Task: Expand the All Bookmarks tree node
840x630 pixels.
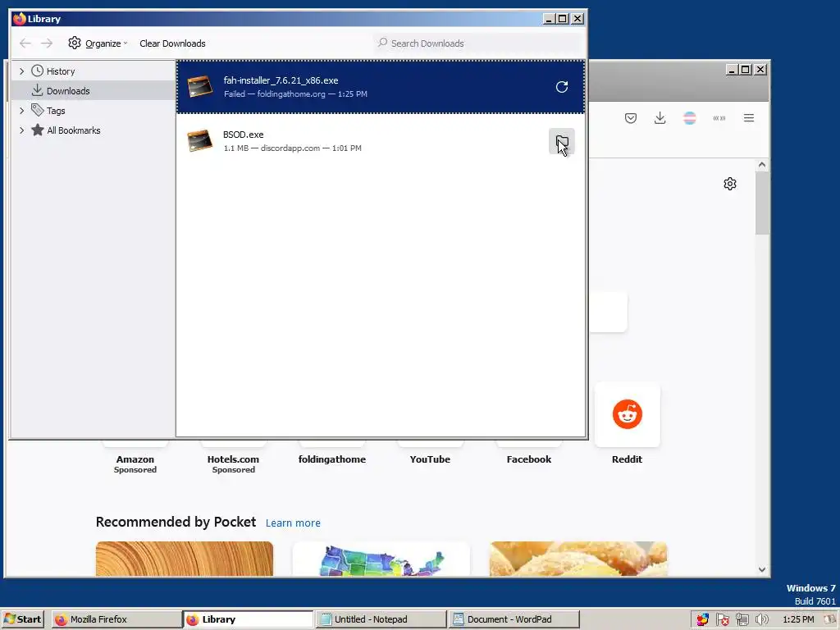Action: pos(21,130)
